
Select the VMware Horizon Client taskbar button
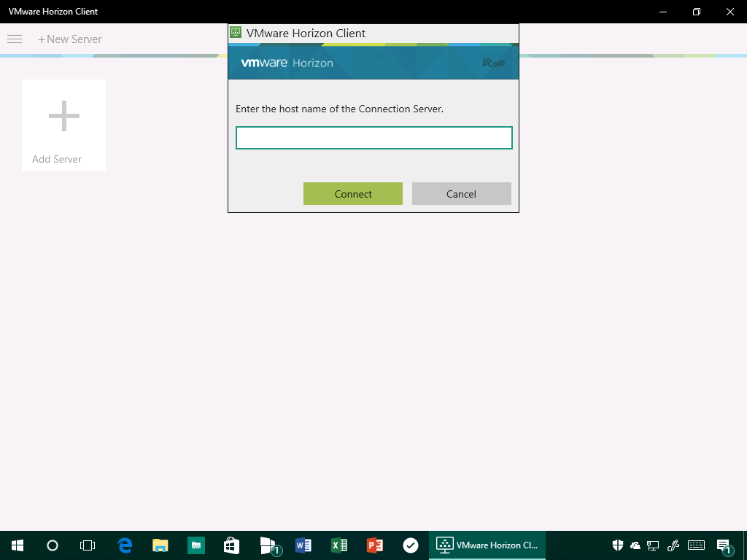(x=487, y=545)
